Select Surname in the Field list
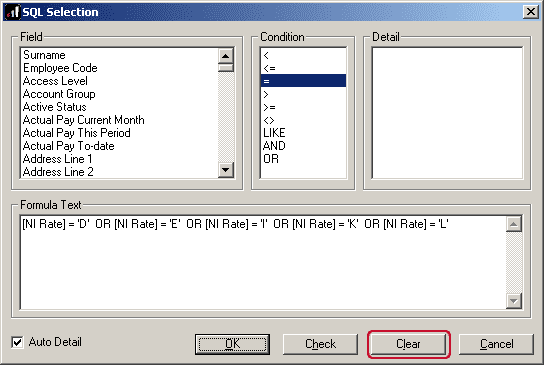This screenshot has height=365, width=544. pos(44,55)
